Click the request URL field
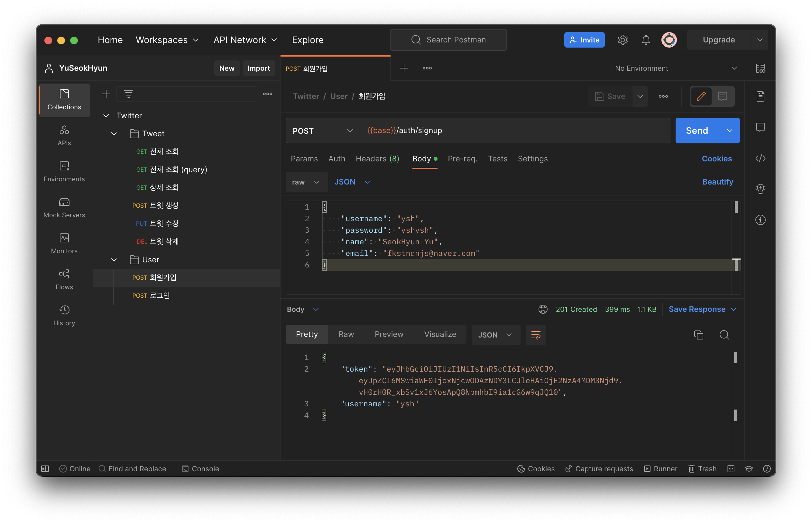This screenshot has height=524, width=812. pos(514,131)
